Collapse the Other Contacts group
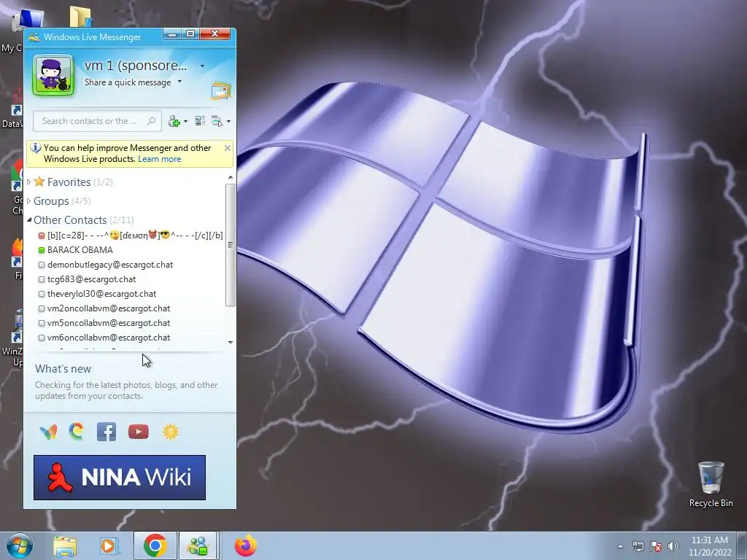This screenshot has height=560, width=747. [29, 220]
